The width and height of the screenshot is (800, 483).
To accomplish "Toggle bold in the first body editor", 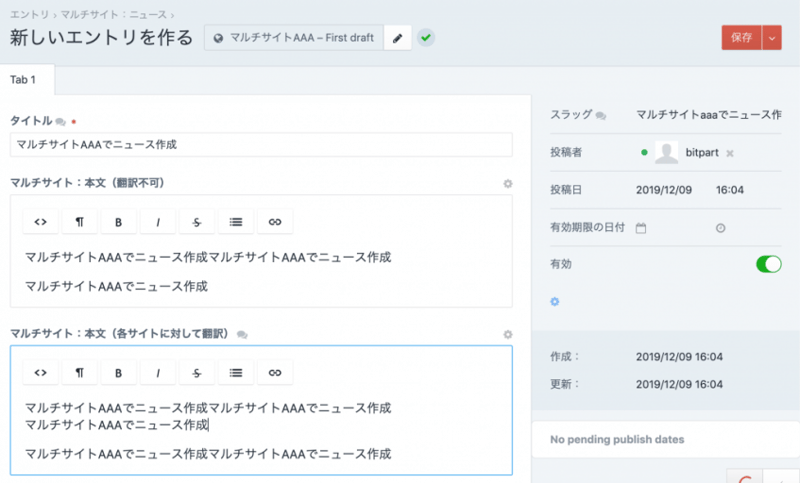I will coord(118,221).
